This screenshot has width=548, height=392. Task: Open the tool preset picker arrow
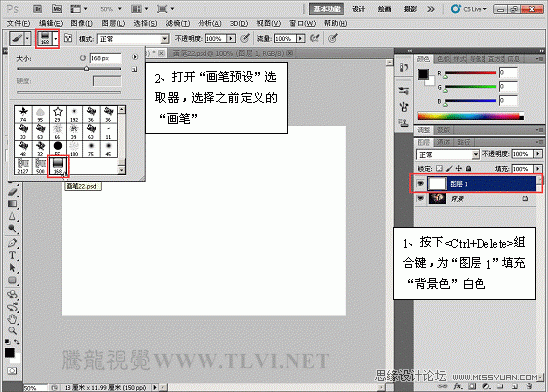(27, 38)
